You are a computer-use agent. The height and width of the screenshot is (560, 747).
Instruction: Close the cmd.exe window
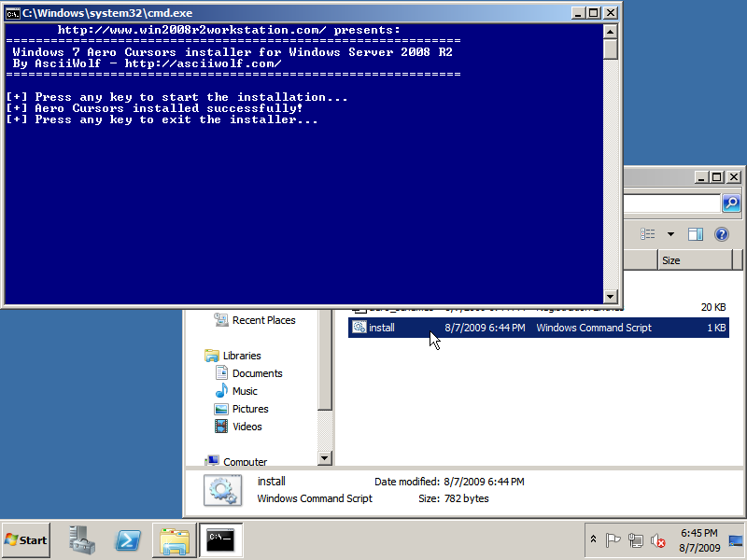[611, 13]
